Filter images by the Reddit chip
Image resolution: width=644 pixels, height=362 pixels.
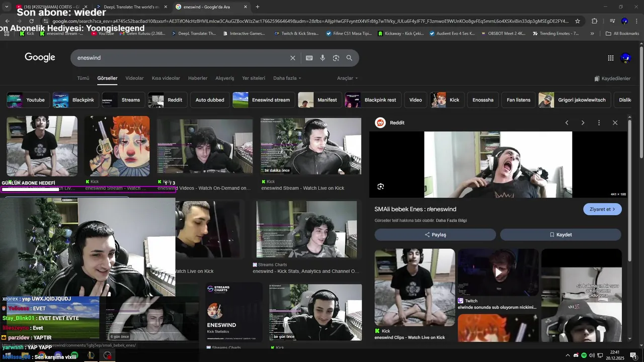pos(168,100)
